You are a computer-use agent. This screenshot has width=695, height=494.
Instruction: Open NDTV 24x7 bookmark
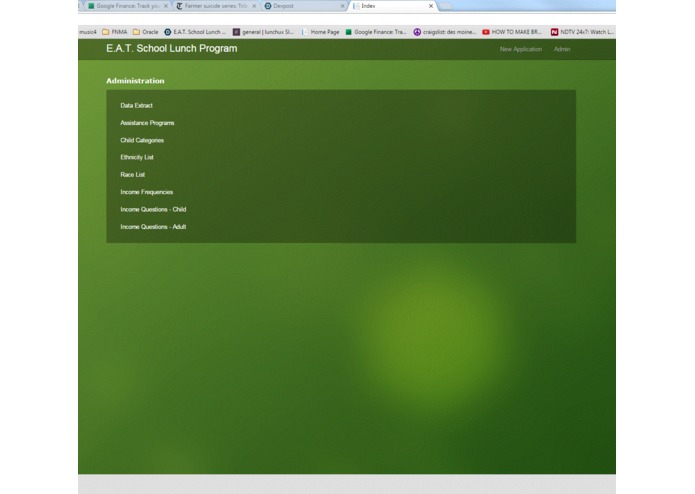pyautogui.click(x=582, y=32)
